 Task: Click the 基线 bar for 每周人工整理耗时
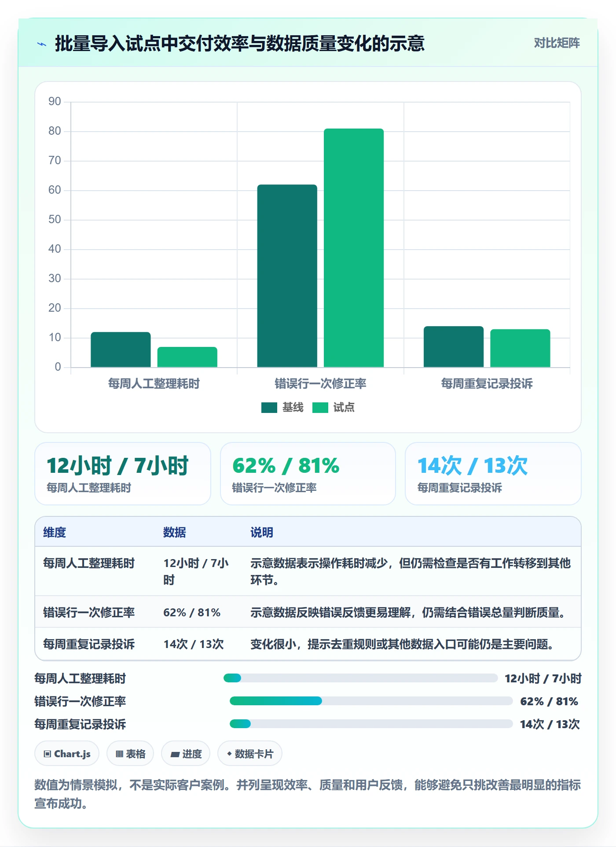(121, 350)
